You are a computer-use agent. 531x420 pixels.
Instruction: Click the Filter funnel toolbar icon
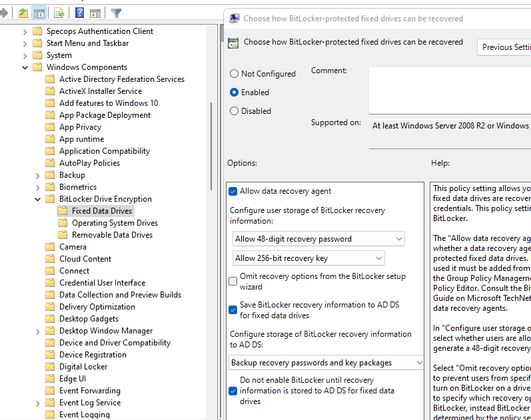coord(116,13)
